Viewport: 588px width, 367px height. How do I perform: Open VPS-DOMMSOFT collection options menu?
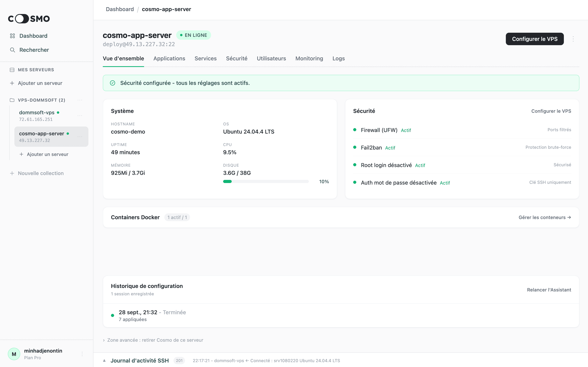80,100
